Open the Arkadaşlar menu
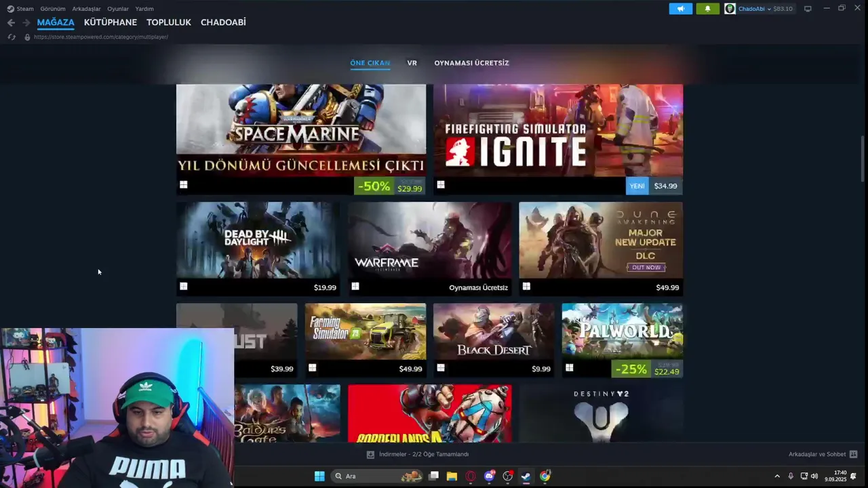This screenshot has width=868, height=488. pos(86,9)
